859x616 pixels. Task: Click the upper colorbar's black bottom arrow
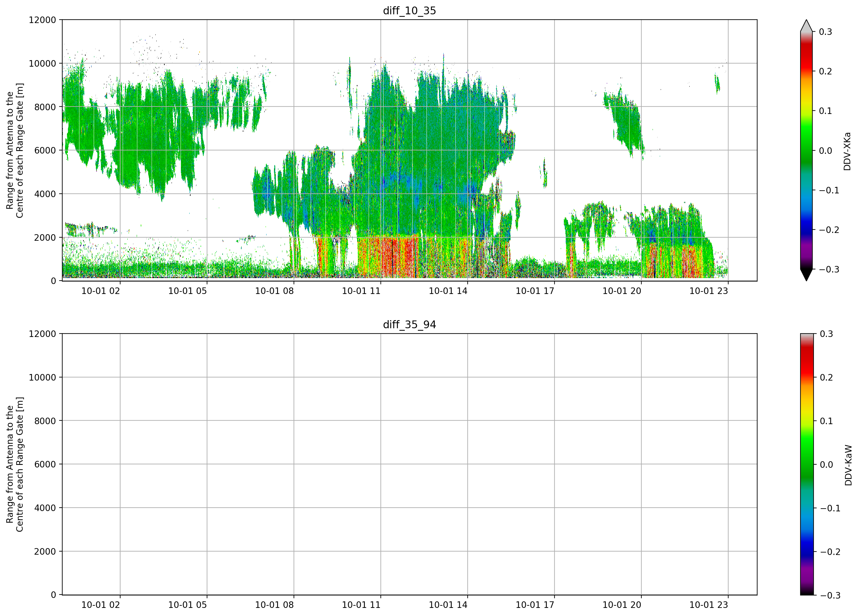806,275
